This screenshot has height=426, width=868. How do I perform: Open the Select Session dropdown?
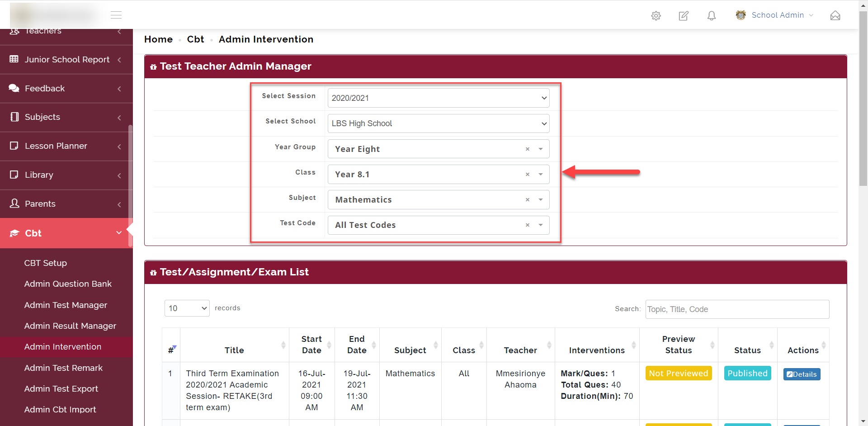[x=439, y=98]
